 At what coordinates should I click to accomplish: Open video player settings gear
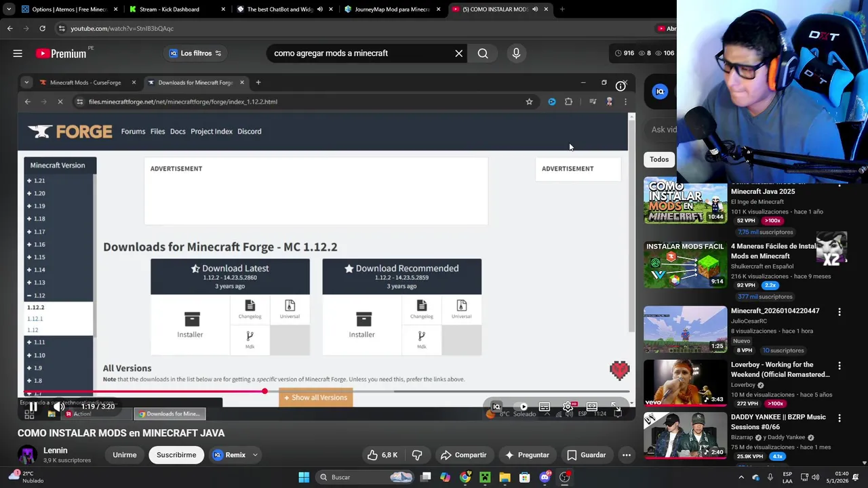568,407
